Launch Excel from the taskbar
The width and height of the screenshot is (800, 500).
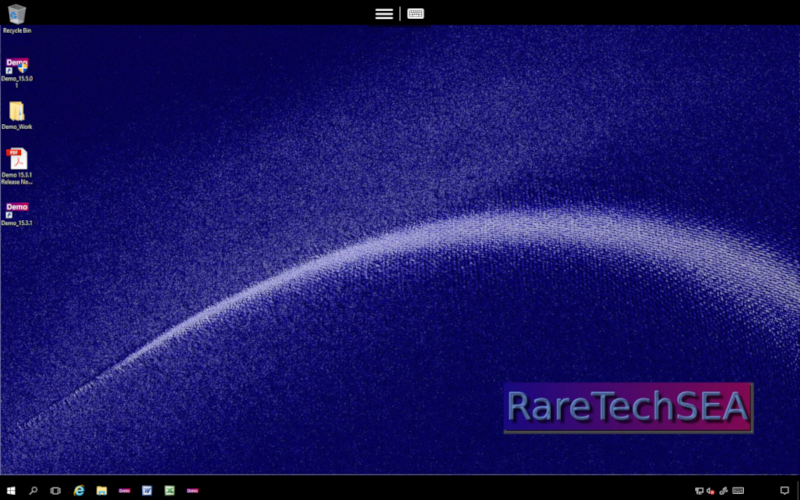(170, 490)
